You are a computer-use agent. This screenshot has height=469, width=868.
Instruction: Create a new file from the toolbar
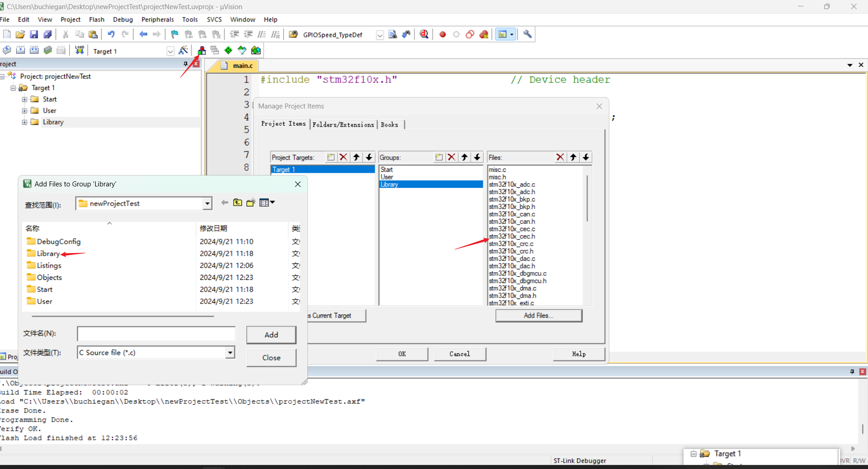coord(7,34)
